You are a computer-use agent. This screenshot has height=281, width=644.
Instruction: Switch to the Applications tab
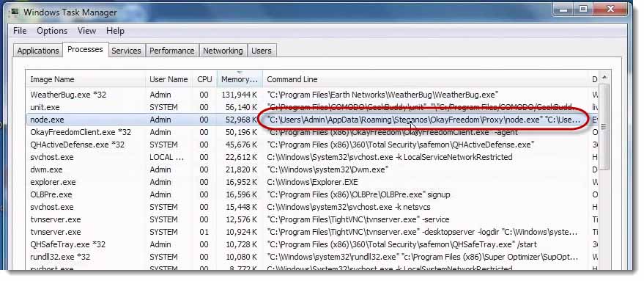tap(38, 51)
